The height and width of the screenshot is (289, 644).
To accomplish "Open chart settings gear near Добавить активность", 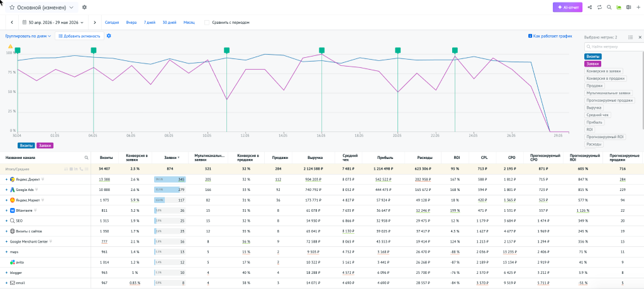I will tap(109, 36).
